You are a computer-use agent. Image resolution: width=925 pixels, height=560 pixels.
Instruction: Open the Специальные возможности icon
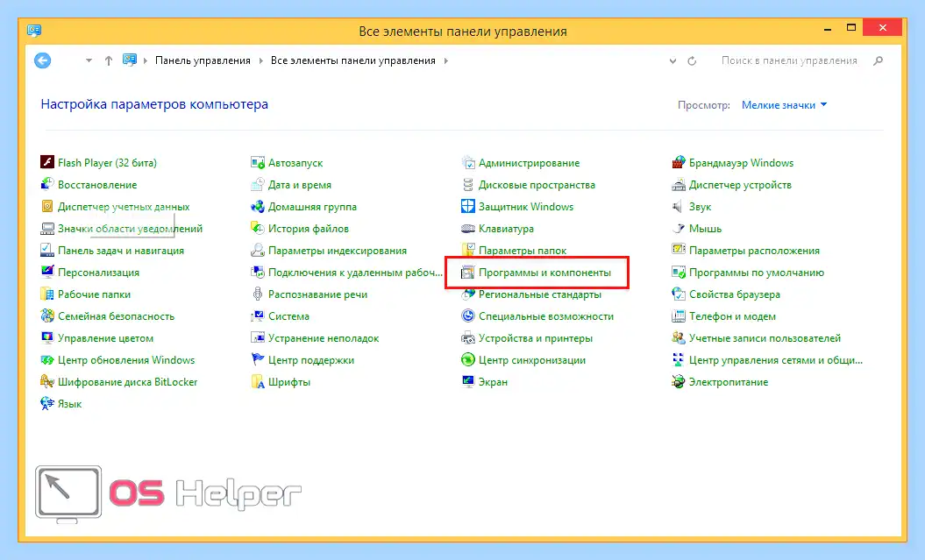[x=468, y=315]
